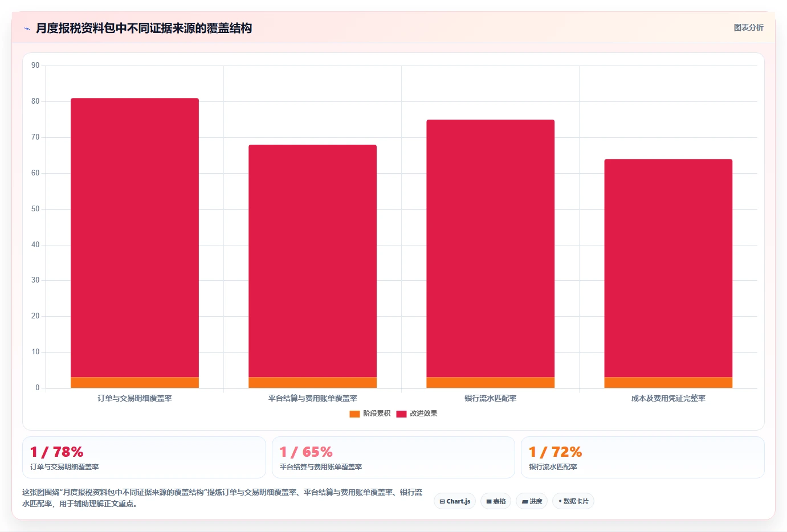Image resolution: width=787 pixels, height=532 pixels.
Task: Click the card caption 银行流水匹配率 below 72%
Action: (x=553, y=467)
